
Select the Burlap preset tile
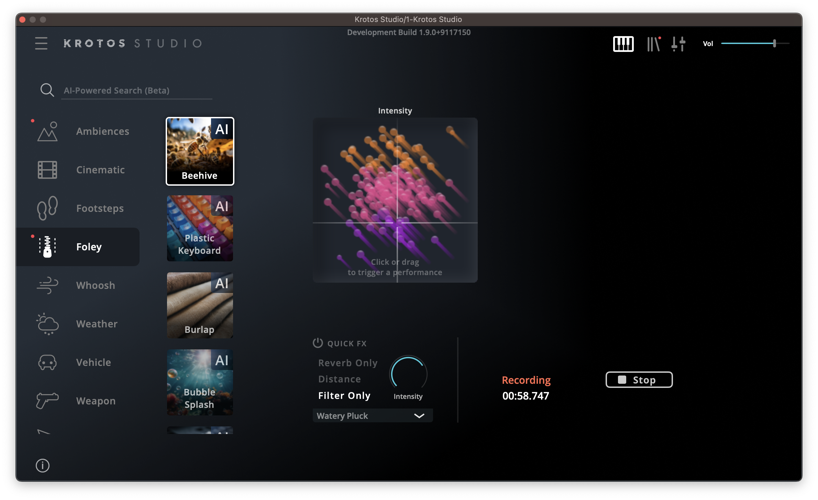(x=200, y=305)
